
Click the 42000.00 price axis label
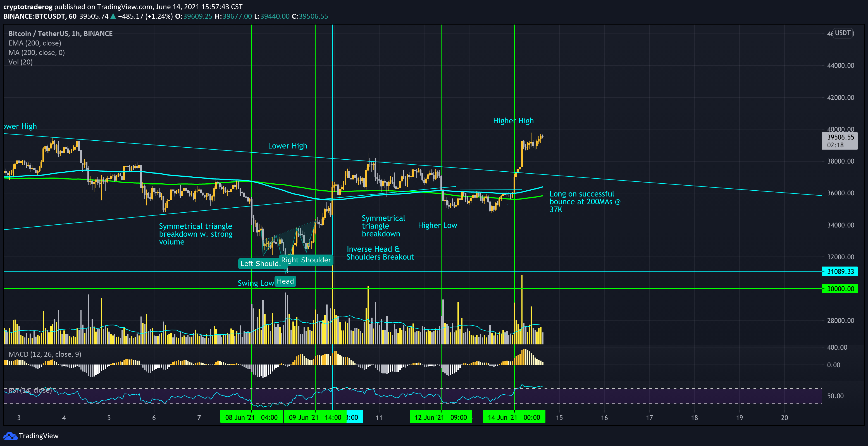tap(840, 98)
